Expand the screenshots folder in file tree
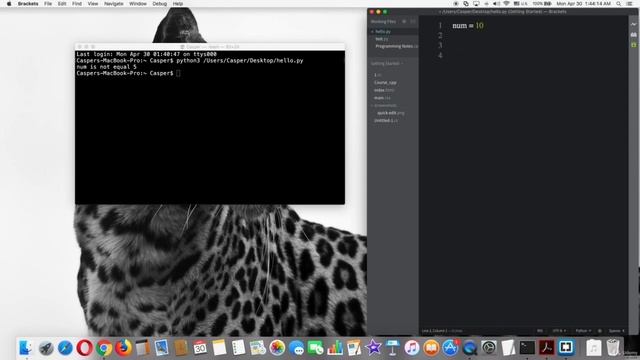This screenshot has width=640, height=360. [x=384, y=105]
